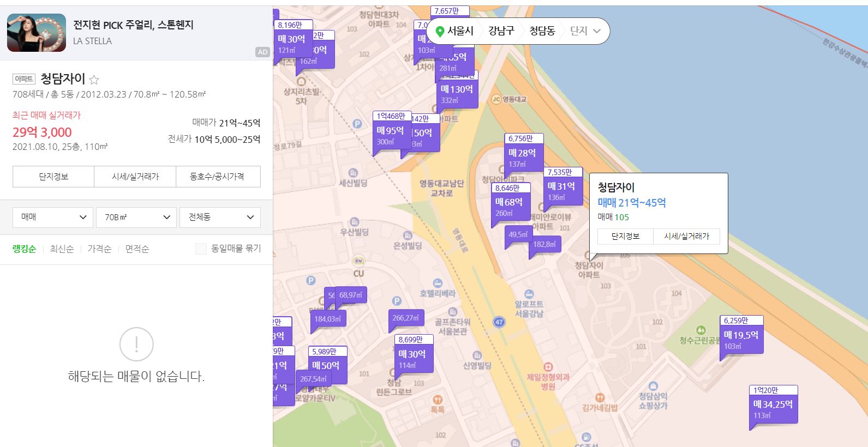Select 서울시 in location breadcrumb
Image resolution: width=868 pixels, height=447 pixels.
point(460,31)
